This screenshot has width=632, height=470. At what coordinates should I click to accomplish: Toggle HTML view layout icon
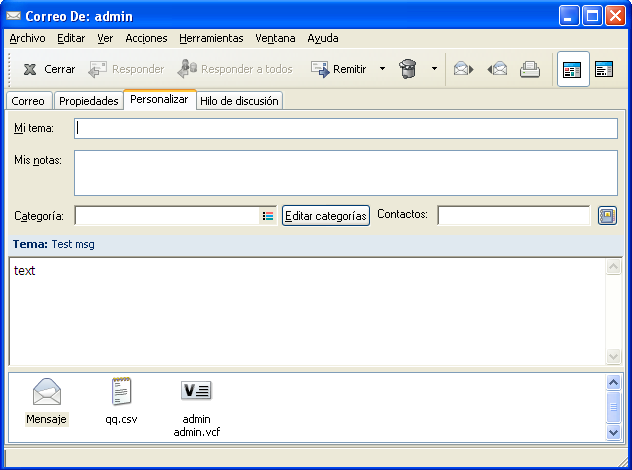click(x=572, y=69)
